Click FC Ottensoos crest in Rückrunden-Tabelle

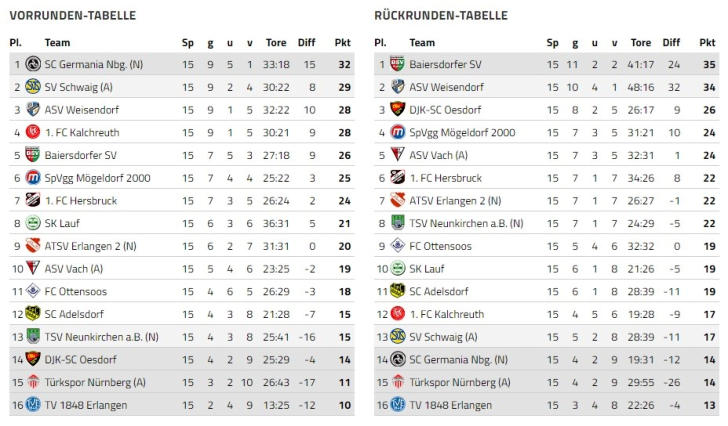[x=398, y=245]
